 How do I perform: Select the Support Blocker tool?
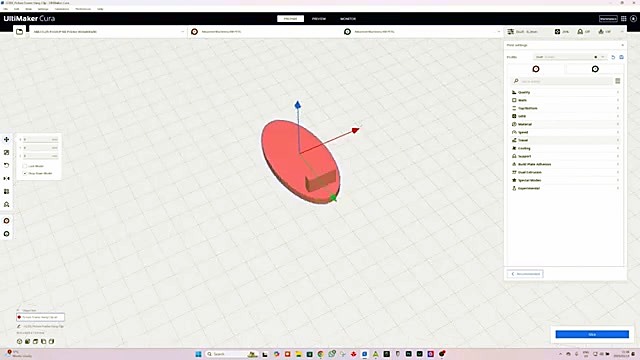point(7,204)
